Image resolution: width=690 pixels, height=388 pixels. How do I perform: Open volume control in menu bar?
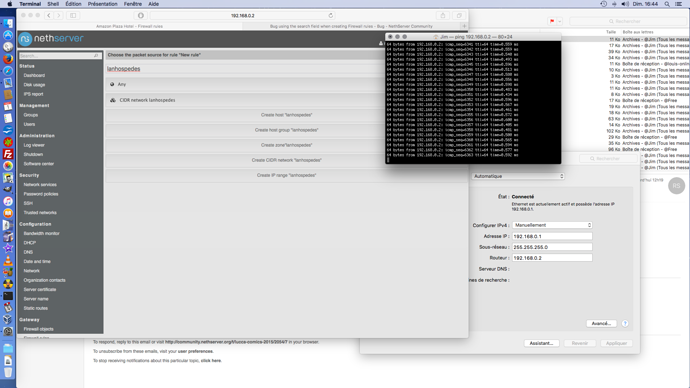coord(625,4)
